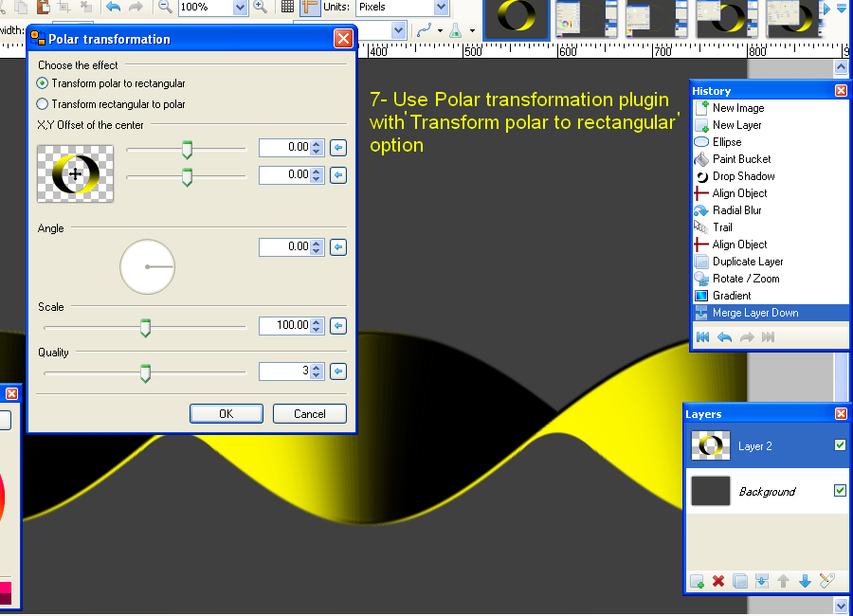Close the History panel
This screenshot has width=853, height=616.
841,90
